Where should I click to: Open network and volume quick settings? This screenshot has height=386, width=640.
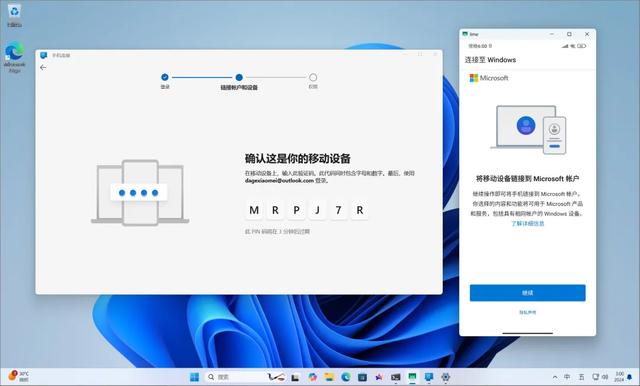click(x=600, y=377)
